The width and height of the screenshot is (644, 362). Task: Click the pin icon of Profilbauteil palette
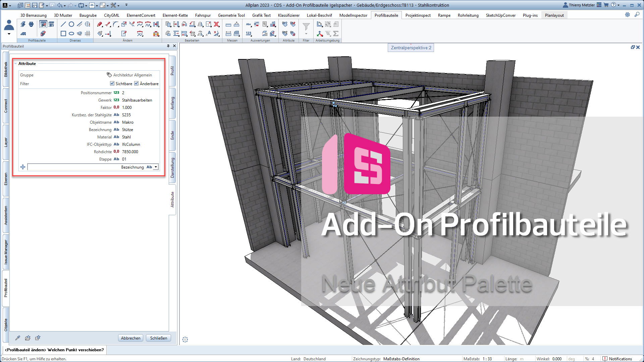[x=168, y=46]
